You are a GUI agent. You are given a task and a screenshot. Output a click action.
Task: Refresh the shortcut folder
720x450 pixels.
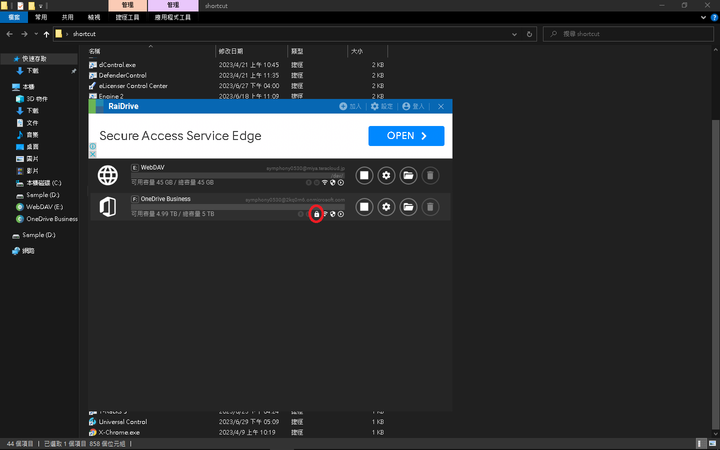(x=529, y=34)
